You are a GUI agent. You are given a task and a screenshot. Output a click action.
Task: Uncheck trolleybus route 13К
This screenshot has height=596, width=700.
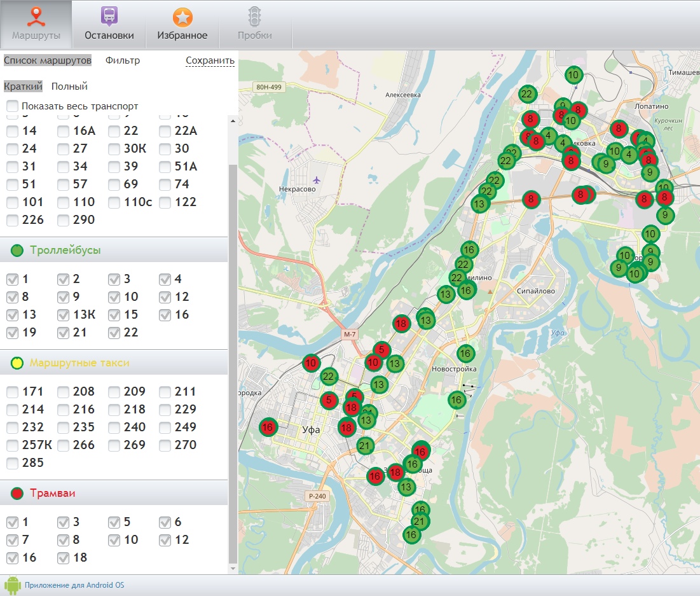[63, 315]
